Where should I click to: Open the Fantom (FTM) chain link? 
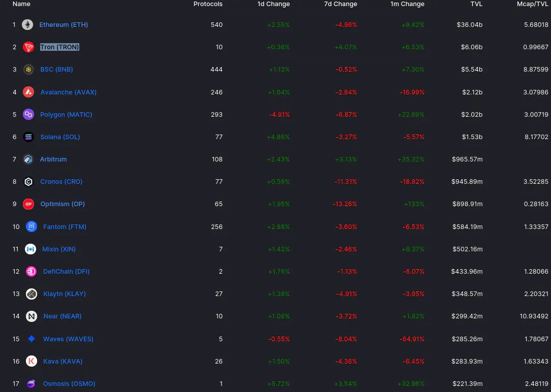coord(65,226)
